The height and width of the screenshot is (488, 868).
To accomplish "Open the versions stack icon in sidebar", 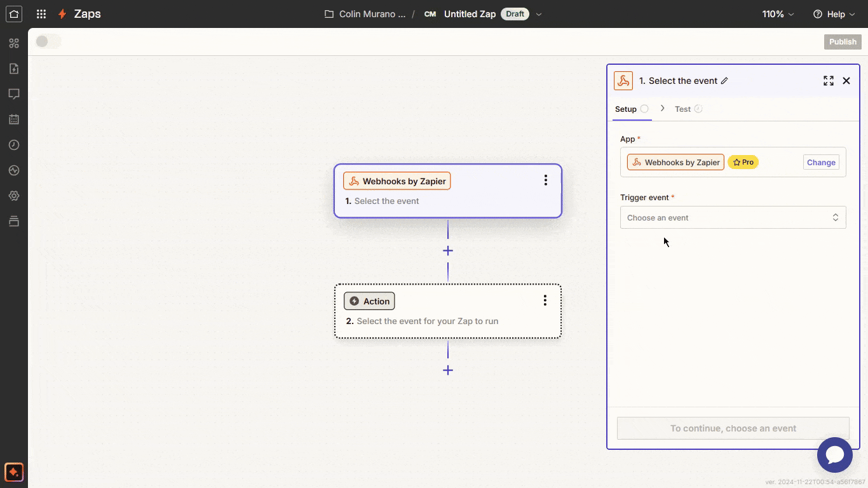I will click(14, 221).
